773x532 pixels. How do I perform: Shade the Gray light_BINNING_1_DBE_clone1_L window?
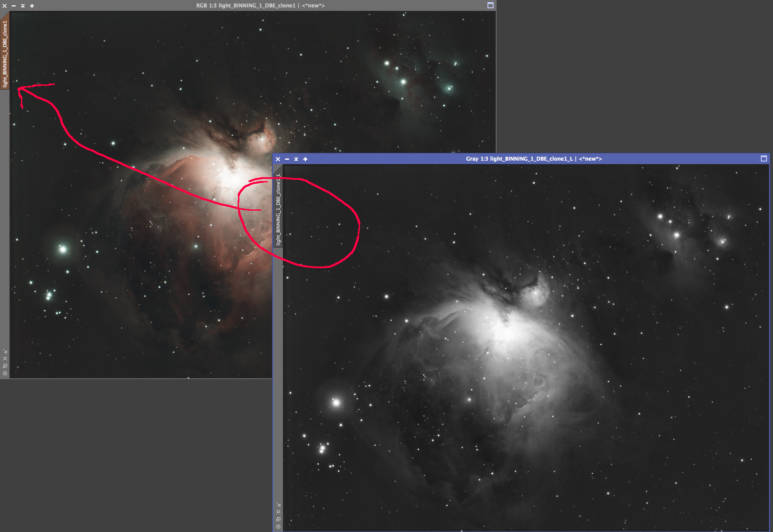pos(296,159)
